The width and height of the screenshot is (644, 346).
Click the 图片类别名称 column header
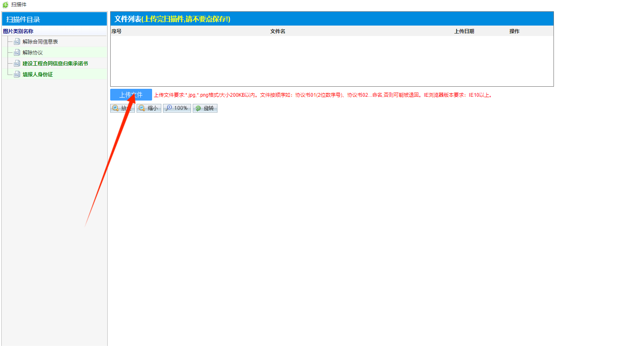[18, 31]
